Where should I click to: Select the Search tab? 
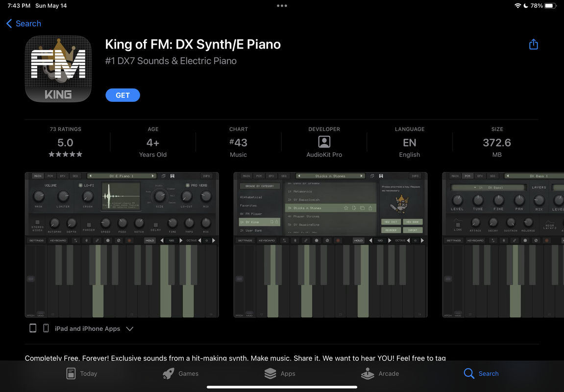point(481,373)
